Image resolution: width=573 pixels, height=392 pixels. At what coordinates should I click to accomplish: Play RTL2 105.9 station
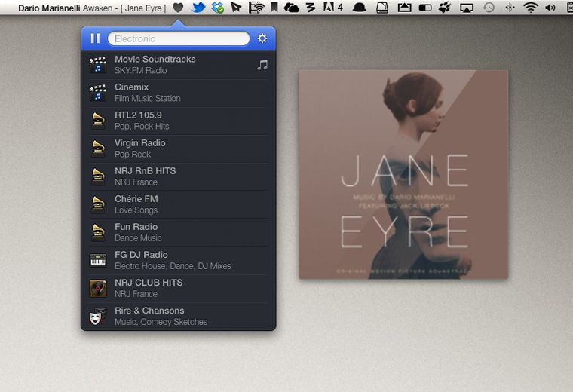tap(179, 121)
